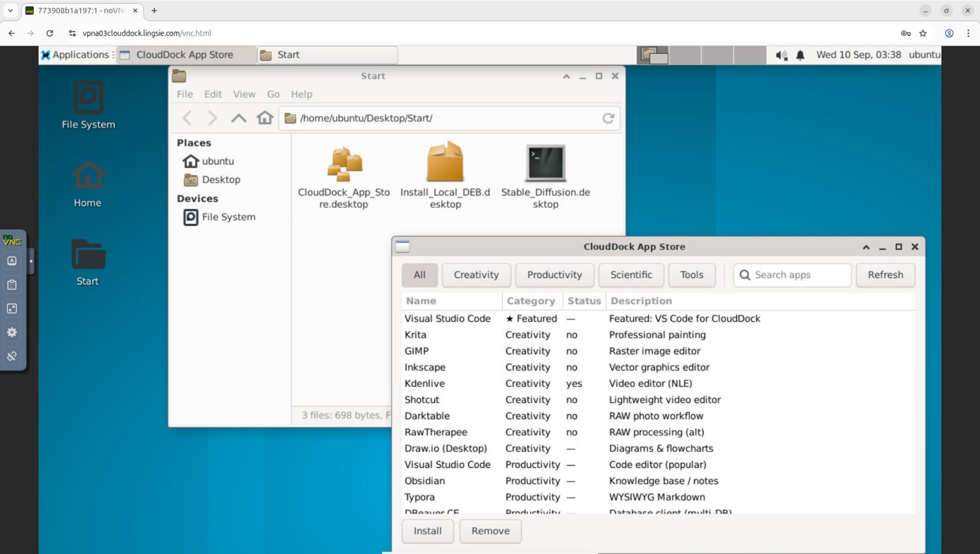
Task: Go up to the parent folder
Action: pos(238,118)
